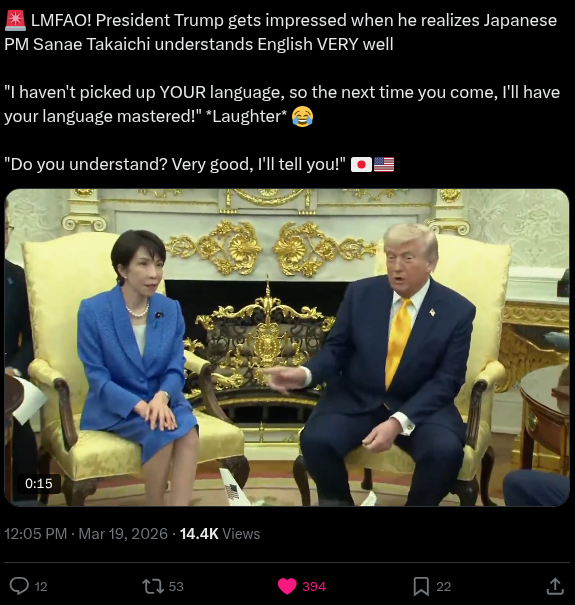This screenshot has height=605, width=575.
Task: Select the "Do you understand?" quote line
Action: click(x=175, y=164)
